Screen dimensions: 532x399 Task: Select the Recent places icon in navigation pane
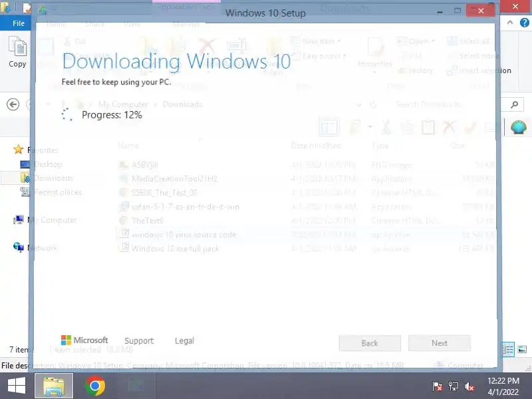click(25, 192)
